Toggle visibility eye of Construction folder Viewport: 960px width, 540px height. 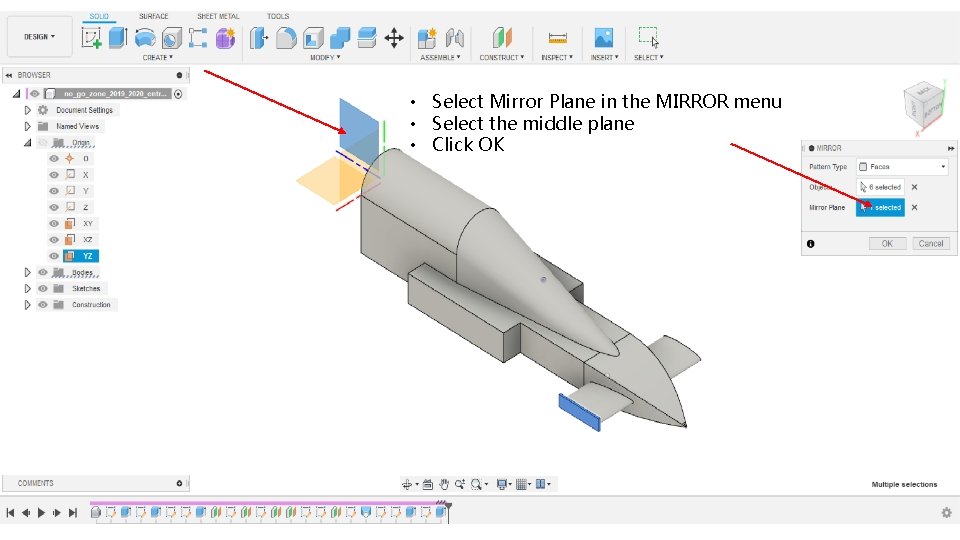pyautogui.click(x=42, y=304)
